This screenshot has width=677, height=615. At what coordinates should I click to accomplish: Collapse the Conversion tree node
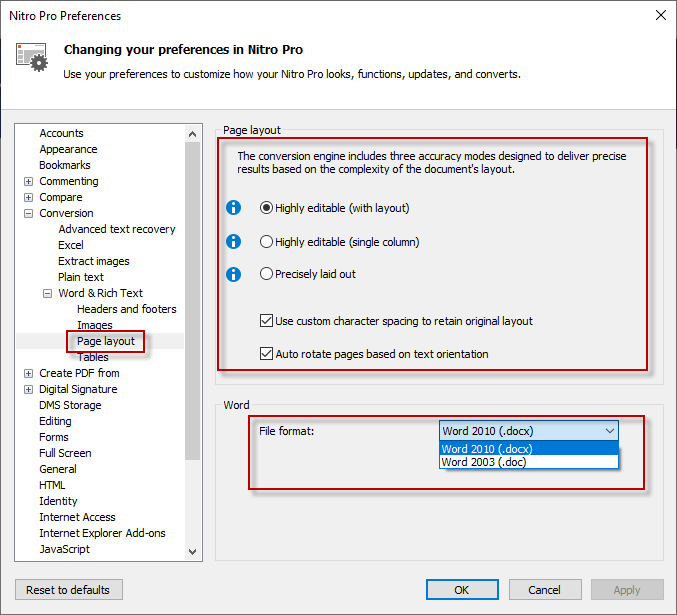point(28,213)
